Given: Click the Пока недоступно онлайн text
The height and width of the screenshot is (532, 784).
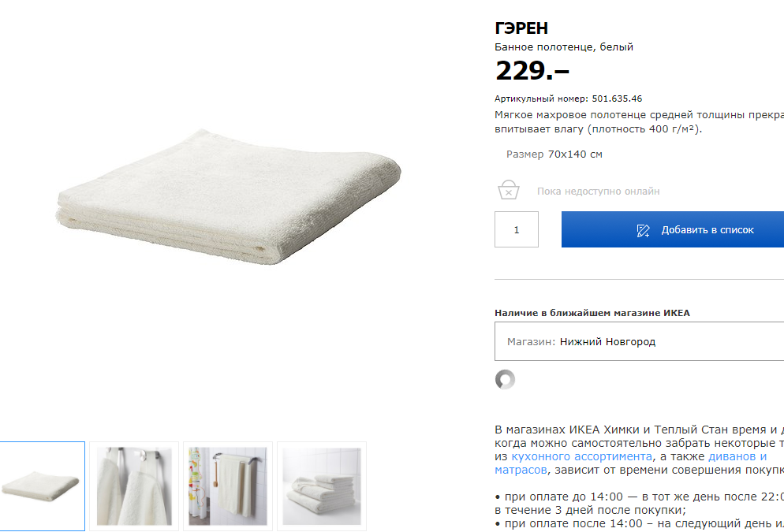Looking at the screenshot, I should tap(598, 192).
